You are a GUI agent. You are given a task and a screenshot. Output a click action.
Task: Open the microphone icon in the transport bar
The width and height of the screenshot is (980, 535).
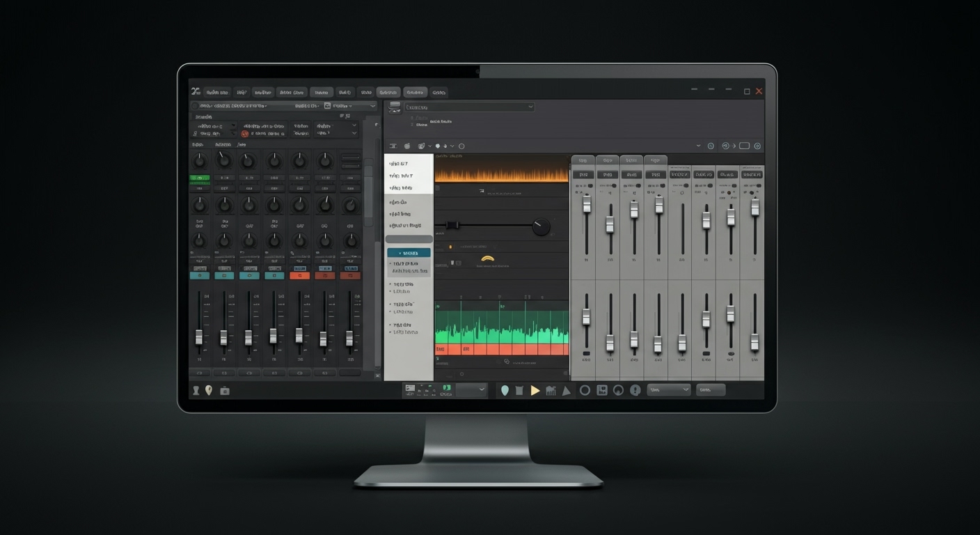click(x=635, y=390)
